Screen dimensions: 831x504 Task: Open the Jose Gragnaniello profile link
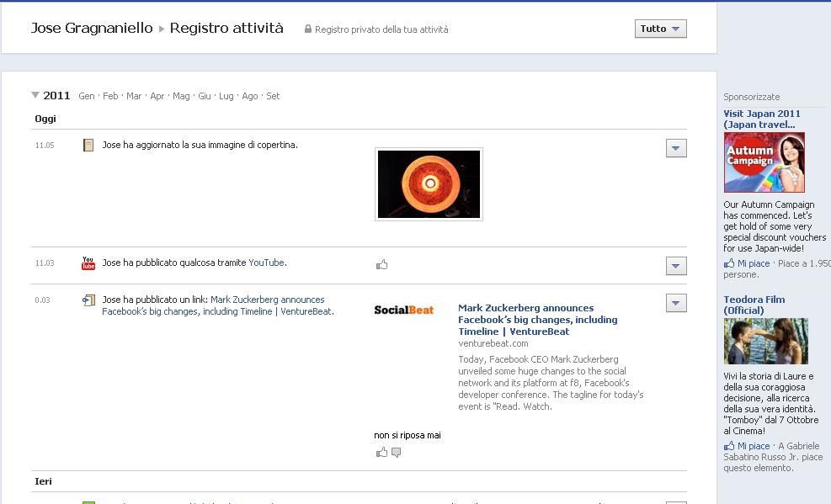92,29
